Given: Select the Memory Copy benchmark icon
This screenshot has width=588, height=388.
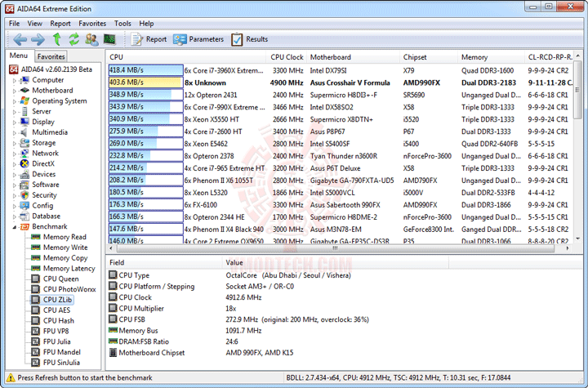Looking at the screenshot, I should pos(36,258).
